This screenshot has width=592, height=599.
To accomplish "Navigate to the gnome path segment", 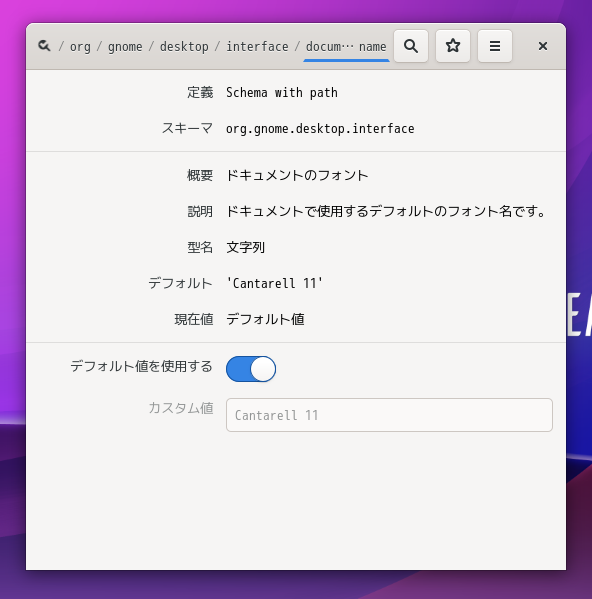I will (x=125, y=47).
